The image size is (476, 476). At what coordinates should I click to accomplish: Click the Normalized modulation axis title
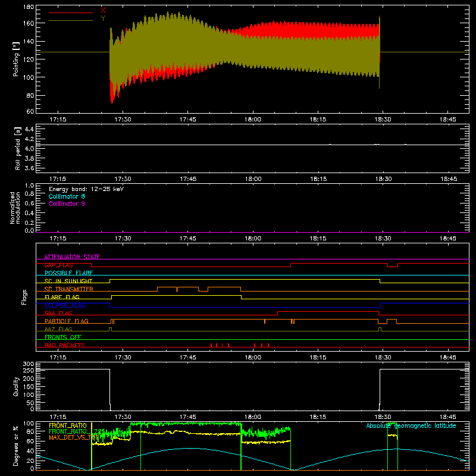pyautogui.click(x=15, y=208)
